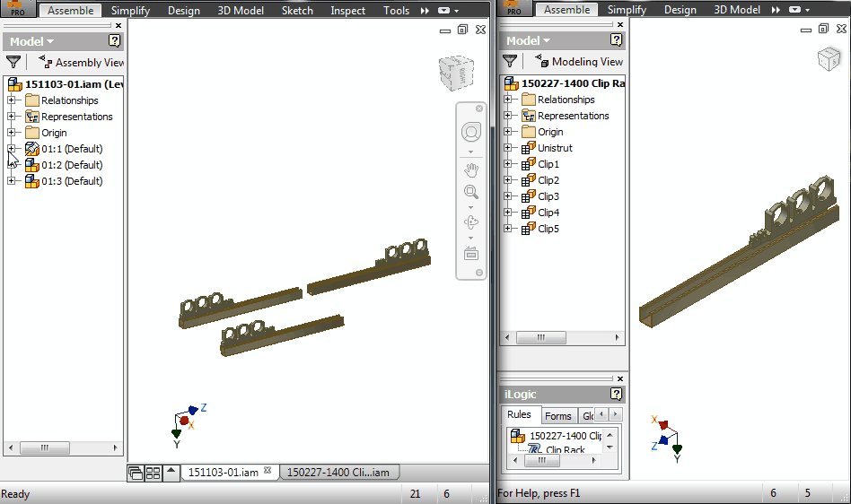The image size is (851, 504).
Task: Activate the 150227-1400 Cli...iam document tab
Action: [338, 473]
